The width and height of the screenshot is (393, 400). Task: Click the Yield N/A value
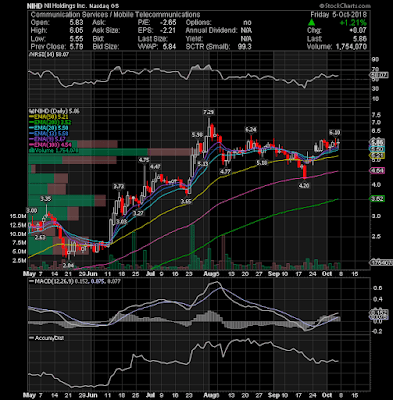246,39
